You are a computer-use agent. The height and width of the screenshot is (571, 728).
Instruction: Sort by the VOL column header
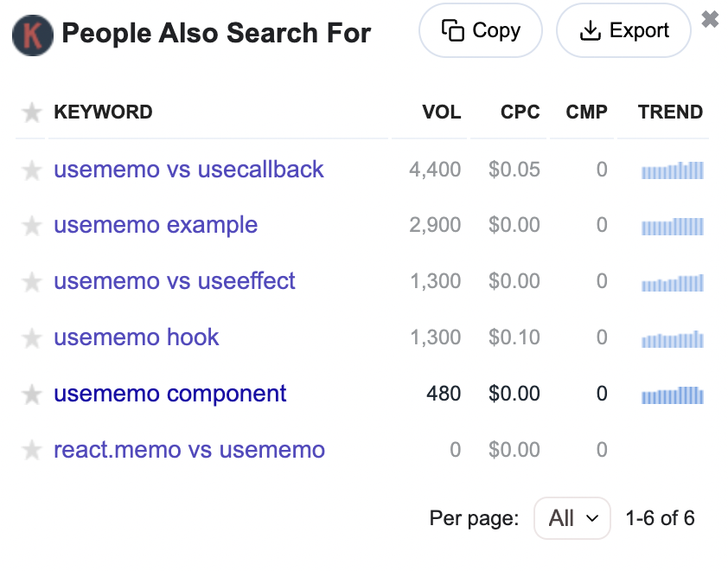441,112
